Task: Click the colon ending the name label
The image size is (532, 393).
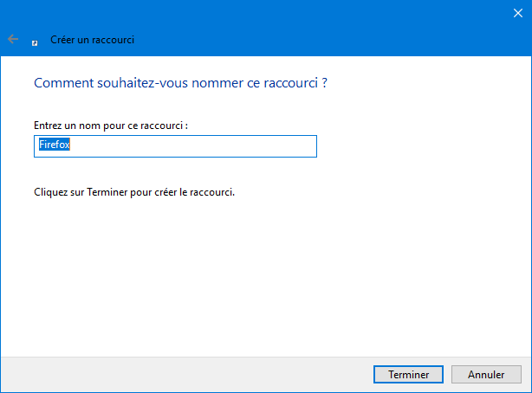Action: (x=186, y=126)
